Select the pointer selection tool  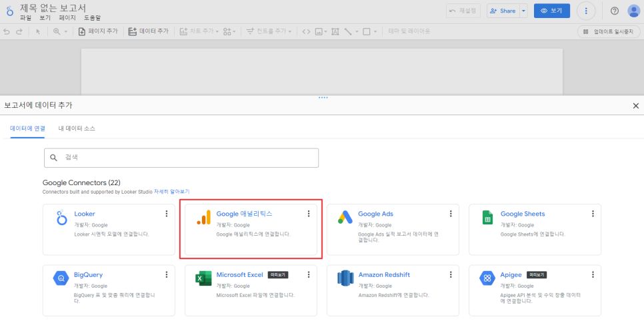click(x=38, y=31)
